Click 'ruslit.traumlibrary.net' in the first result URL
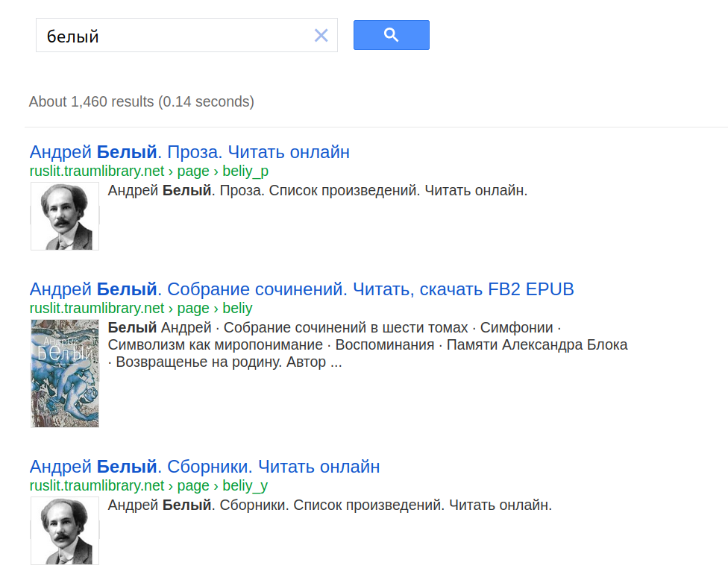Image resolution: width=728 pixels, height=583 pixels. tap(96, 171)
